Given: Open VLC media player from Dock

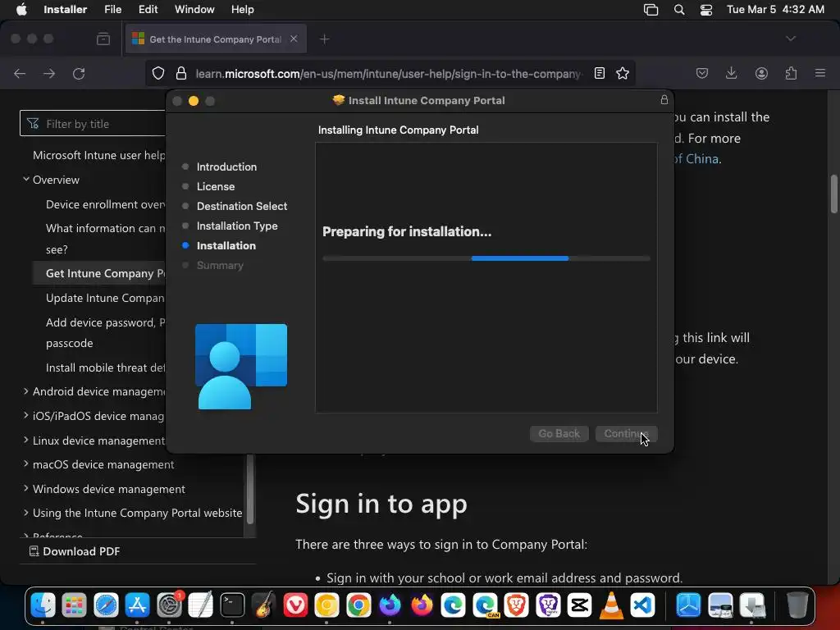Looking at the screenshot, I should 611,605.
